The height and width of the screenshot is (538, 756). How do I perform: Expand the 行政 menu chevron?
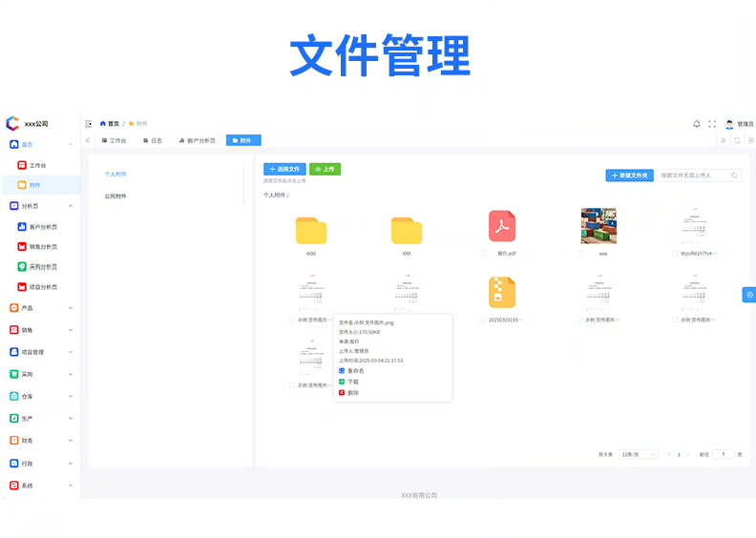[71, 464]
